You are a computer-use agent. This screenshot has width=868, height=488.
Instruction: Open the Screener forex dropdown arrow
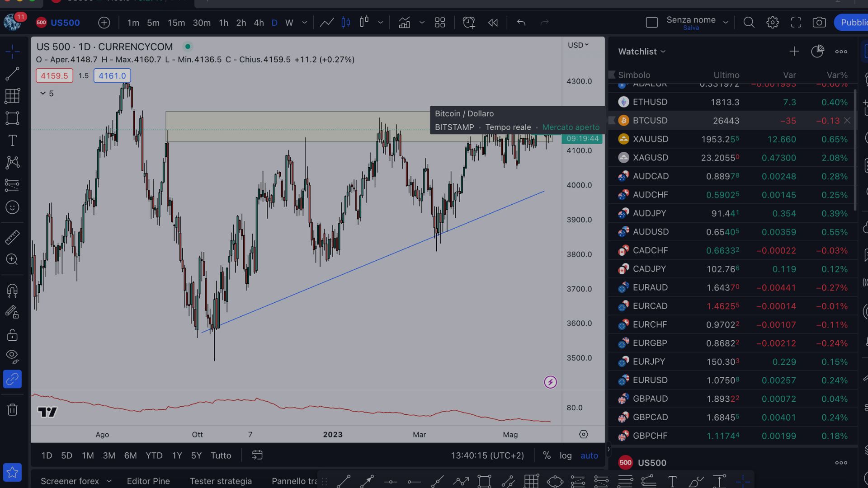[x=109, y=481]
